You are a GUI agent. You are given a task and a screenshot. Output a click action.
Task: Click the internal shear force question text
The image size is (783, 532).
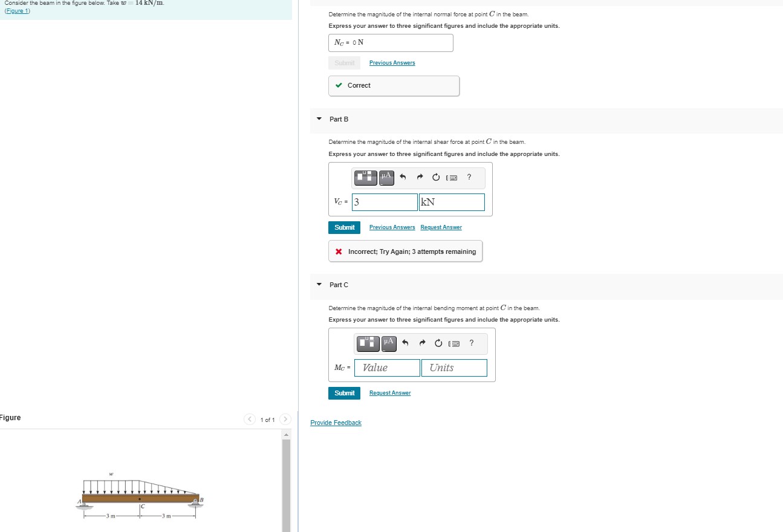(427, 142)
